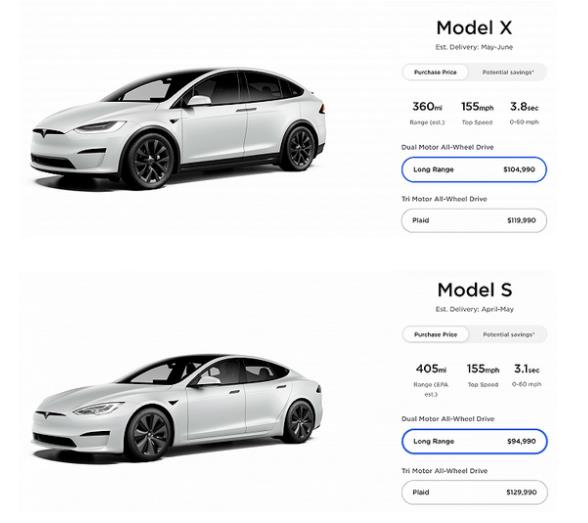Screen dimensions: 588x523
Task: Click the white Model X car image
Action: pos(178,128)
